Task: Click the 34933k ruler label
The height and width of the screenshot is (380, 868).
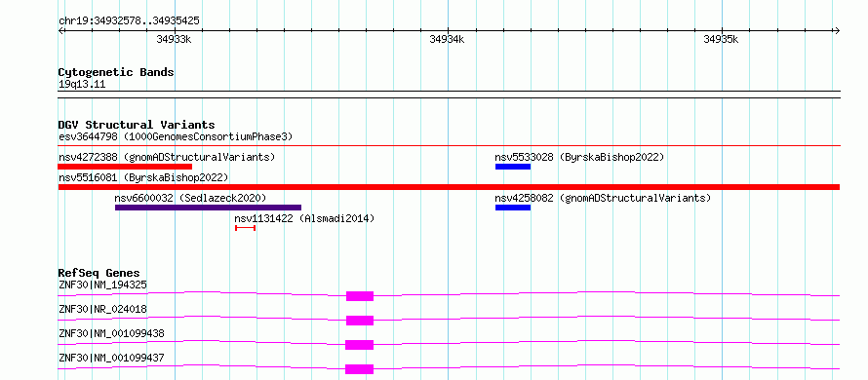Action: click(174, 39)
